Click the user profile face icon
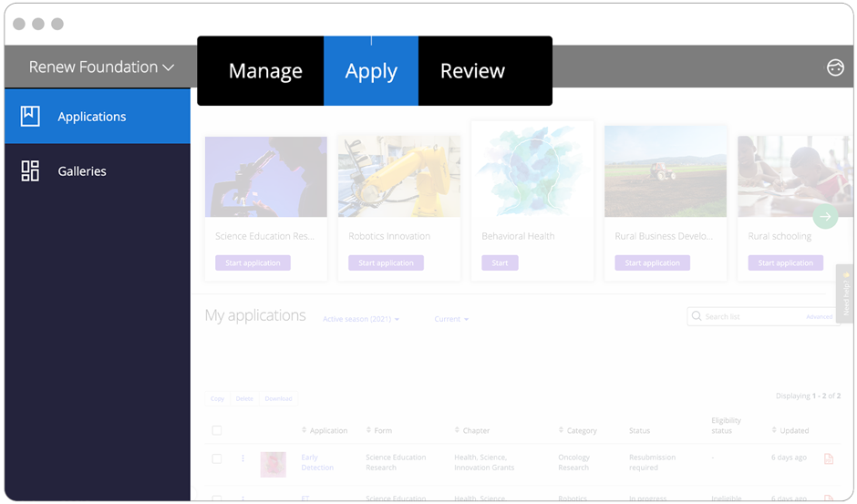The height and width of the screenshot is (504, 857). point(835,67)
